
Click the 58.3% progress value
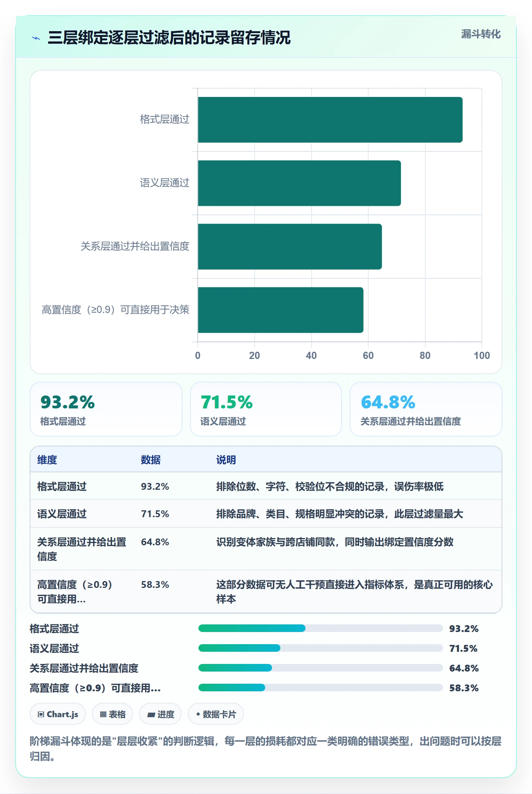point(464,688)
